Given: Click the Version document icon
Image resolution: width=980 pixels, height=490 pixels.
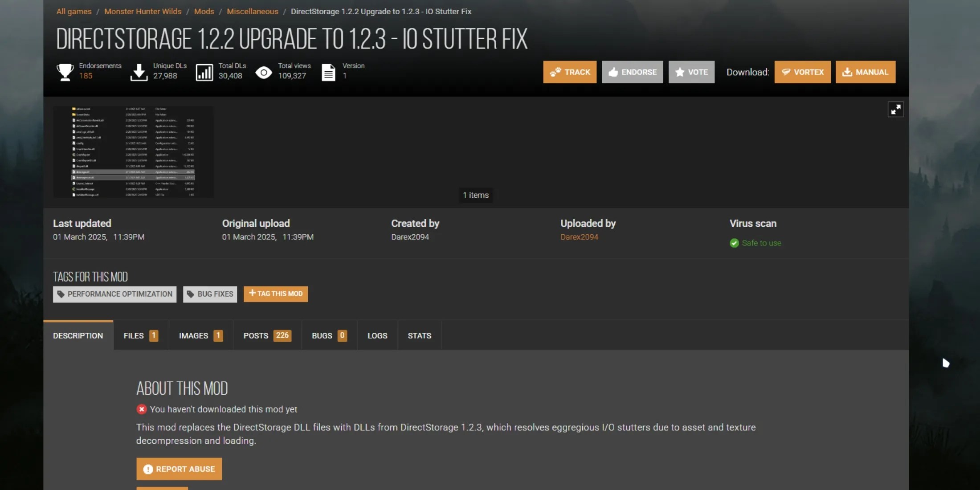Looking at the screenshot, I should pos(328,72).
